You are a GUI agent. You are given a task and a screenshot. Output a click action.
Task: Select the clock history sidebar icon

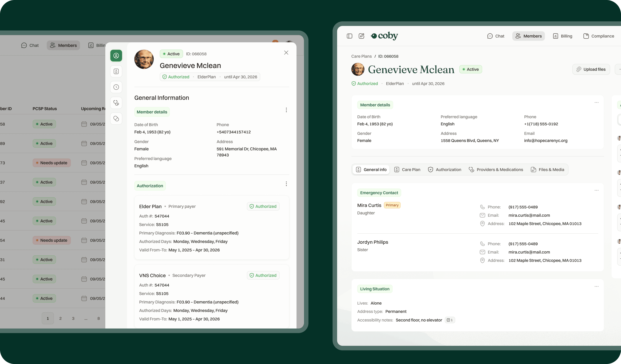point(116,87)
